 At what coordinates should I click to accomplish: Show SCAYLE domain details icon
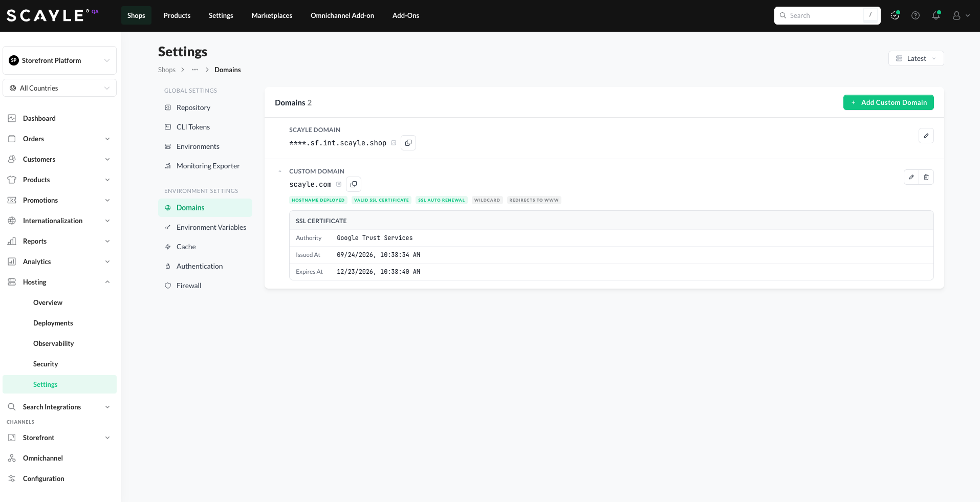tap(394, 143)
